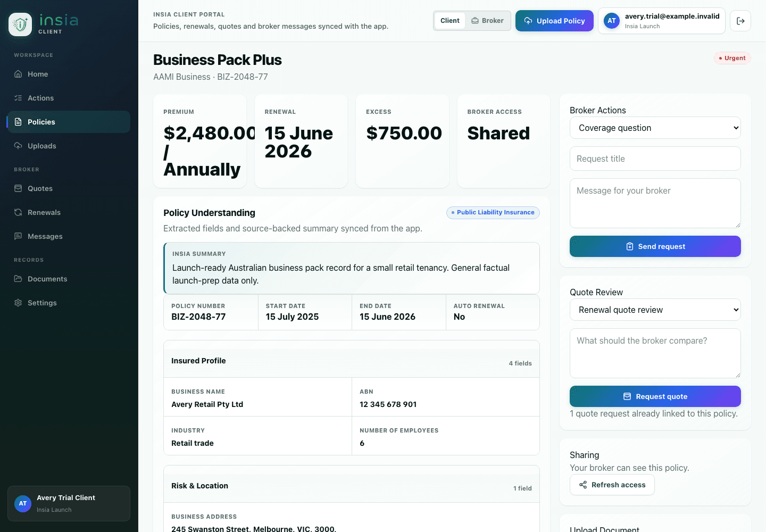Switch to Client view
Image resolution: width=766 pixels, height=532 pixels.
(450, 21)
